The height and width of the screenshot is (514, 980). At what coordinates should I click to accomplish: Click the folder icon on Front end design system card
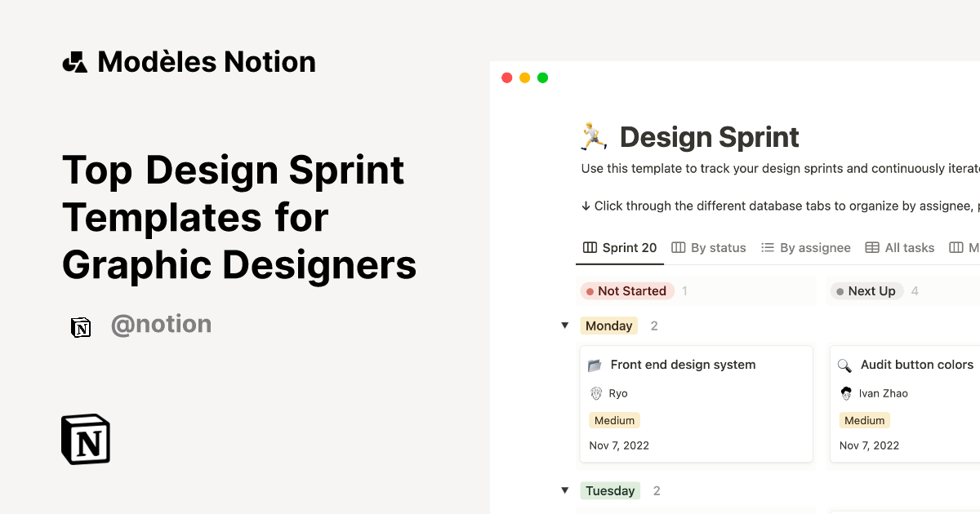coord(597,365)
